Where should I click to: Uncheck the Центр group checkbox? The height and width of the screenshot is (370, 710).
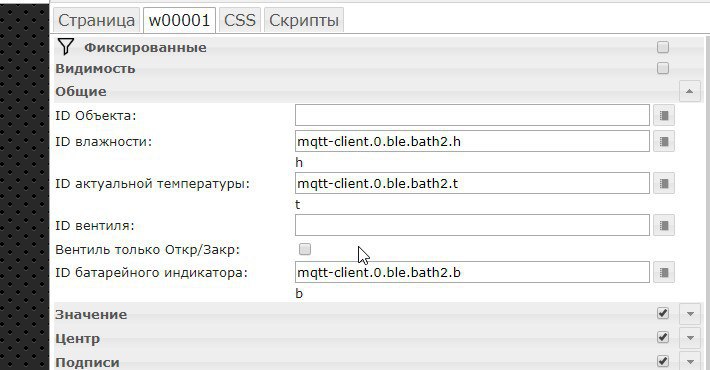pos(663,337)
